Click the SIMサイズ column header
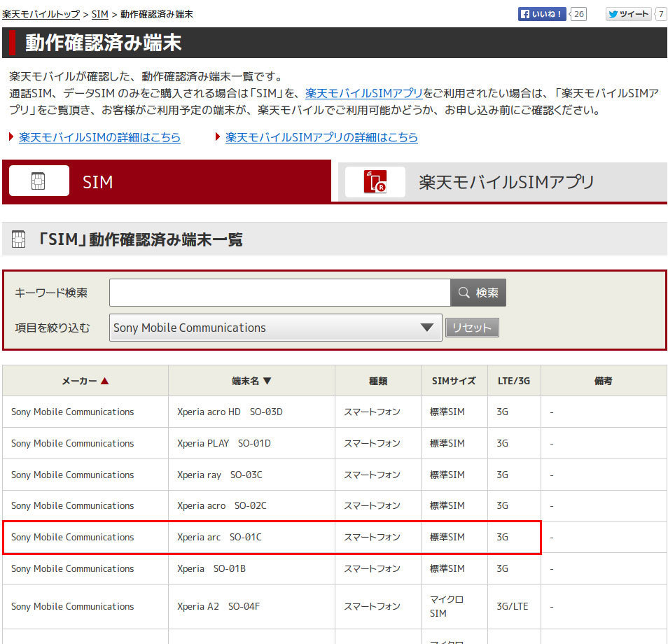Viewport: 668px width, 644px height. point(454,381)
